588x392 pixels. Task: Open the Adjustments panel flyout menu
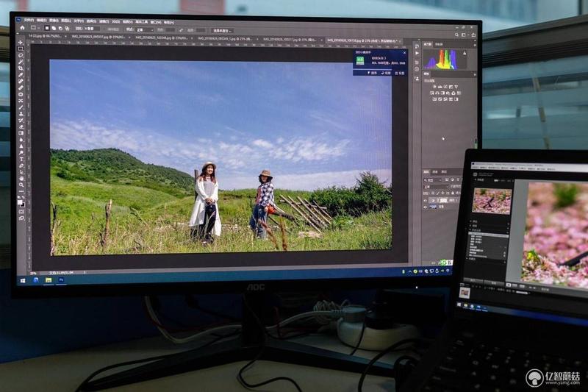474,74
